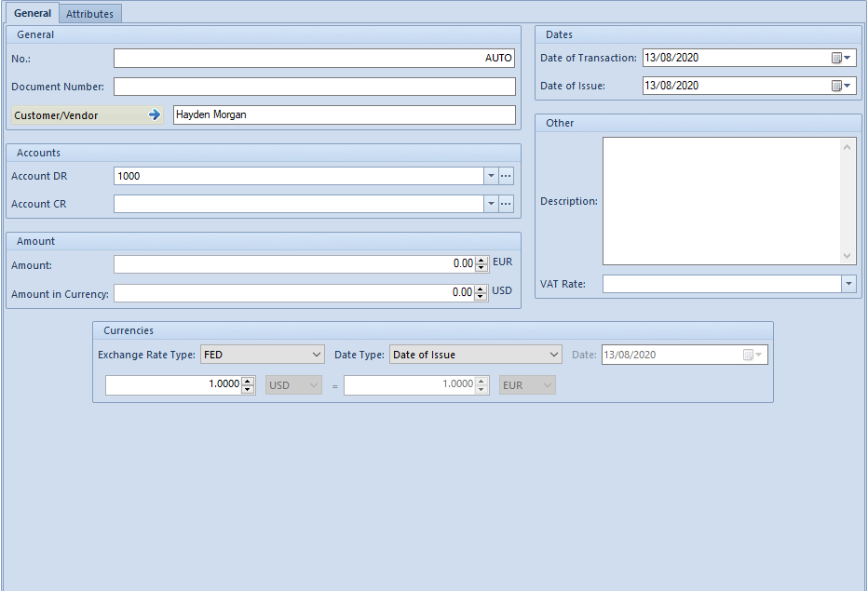This screenshot has height=591, width=868.
Task: Decrease the USD rate with down spinner
Action: point(248,389)
